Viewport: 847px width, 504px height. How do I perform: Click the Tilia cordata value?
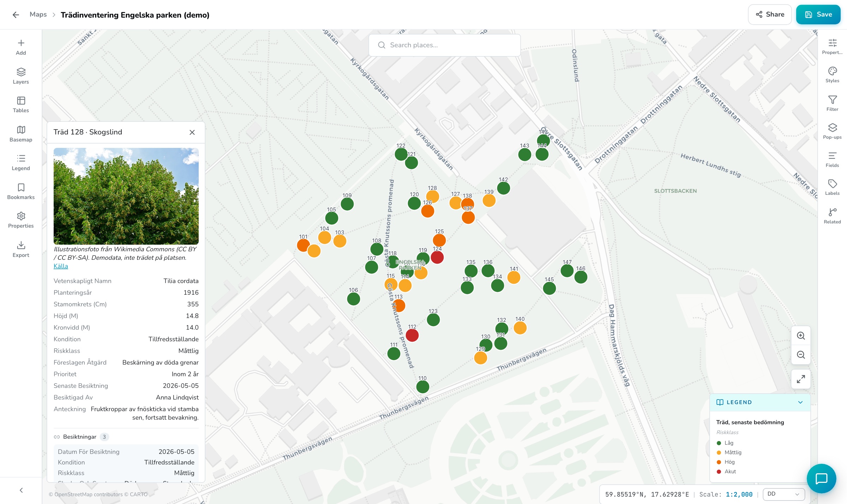[x=181, y=281]
